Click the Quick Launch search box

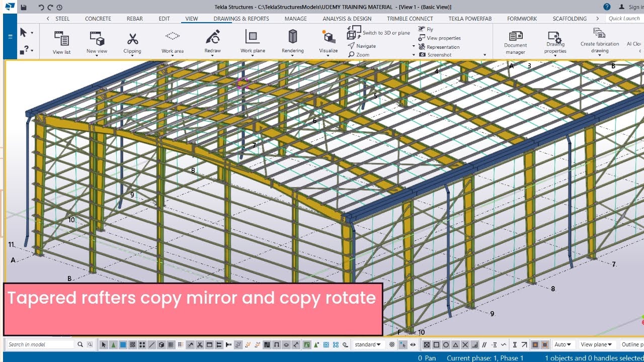pyautogui.click(x=624, y=19)
